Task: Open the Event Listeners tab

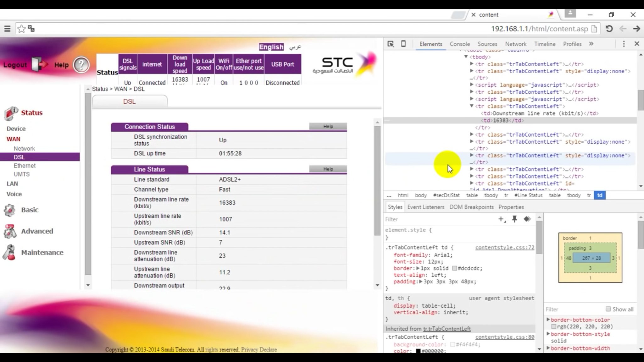Action: point(425,207)
